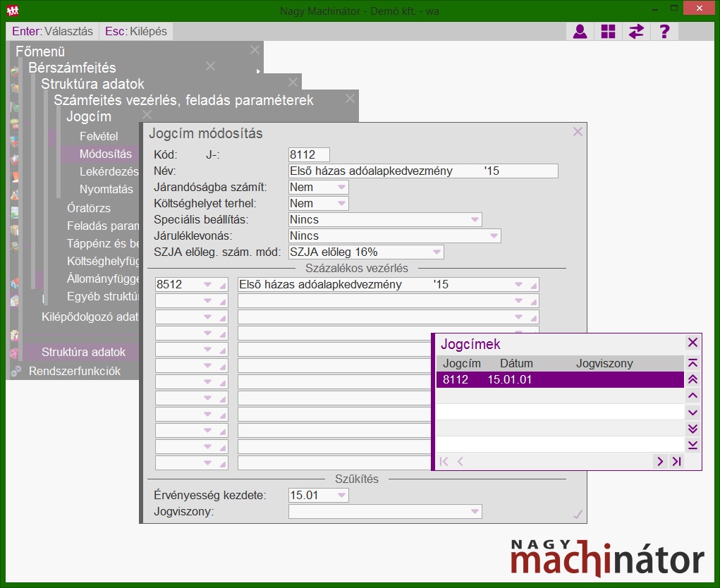720x588 pixels.
Task: Close the Struktúra adatok menu panel
Action: click(293, 82)
